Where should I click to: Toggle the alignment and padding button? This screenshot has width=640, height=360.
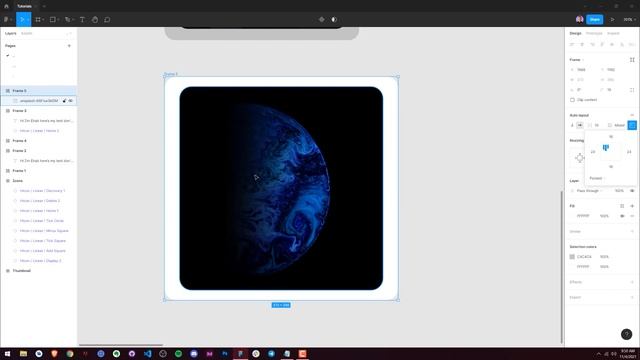tap(632, 125)
